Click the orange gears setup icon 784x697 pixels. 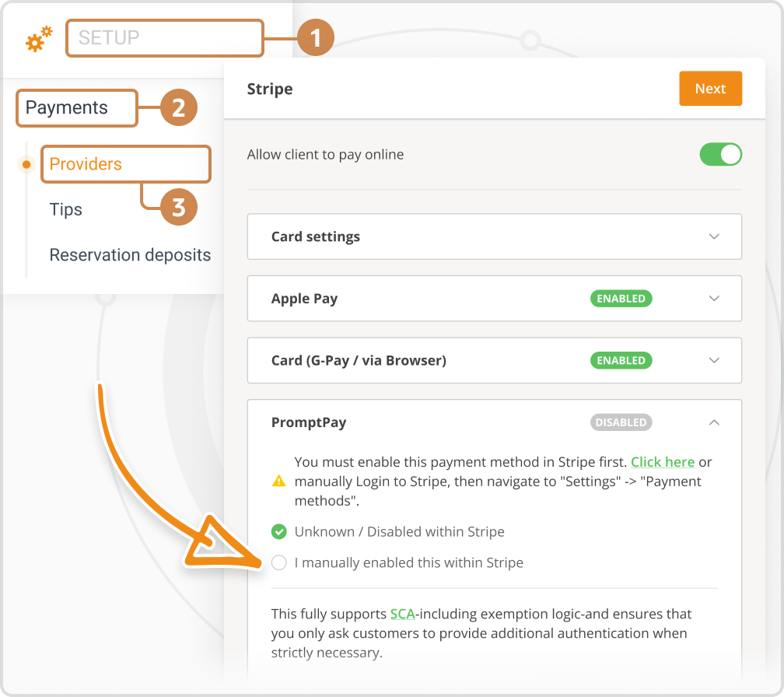pyautogui.click(x=38, y=37)
